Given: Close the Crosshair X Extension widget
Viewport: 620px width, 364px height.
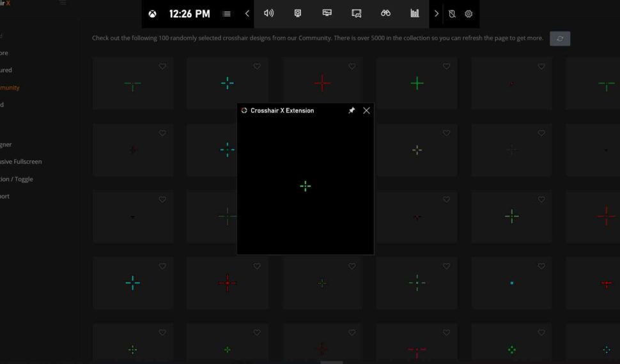Looking at the screenshot, I should click(x=366, y=110).
